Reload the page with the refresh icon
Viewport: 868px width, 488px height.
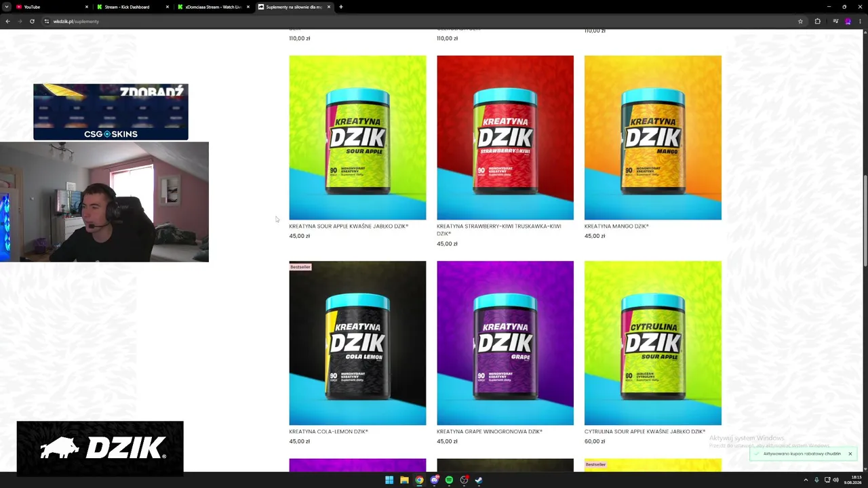tap(32, 21)
